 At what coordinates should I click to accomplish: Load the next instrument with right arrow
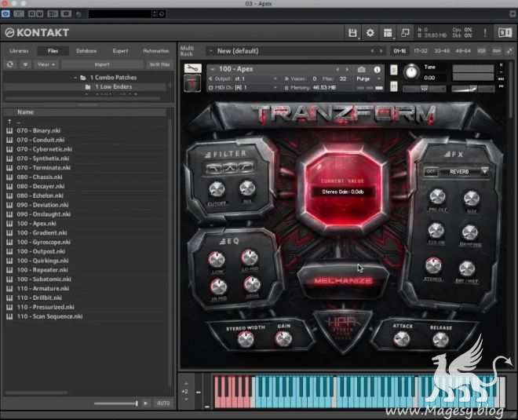pos(347,69)
